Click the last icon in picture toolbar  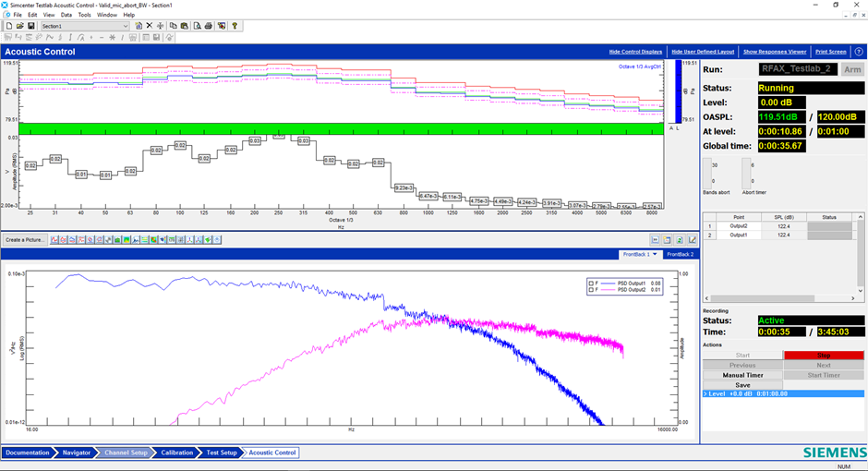(x=217, y=239)
